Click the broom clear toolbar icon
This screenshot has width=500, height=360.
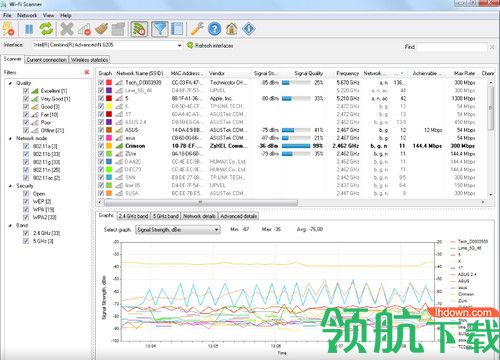[102, 29]
